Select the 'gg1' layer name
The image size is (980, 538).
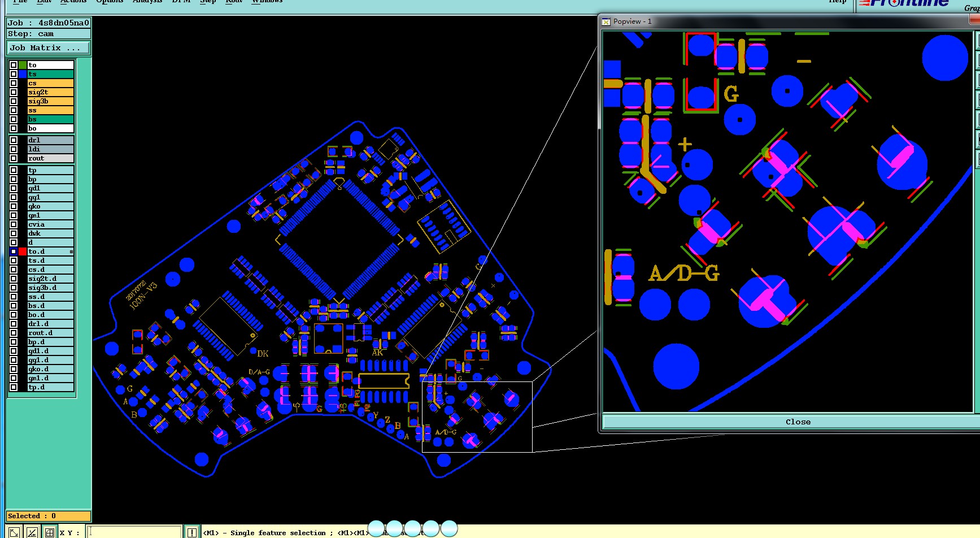(x=50, y=197)
